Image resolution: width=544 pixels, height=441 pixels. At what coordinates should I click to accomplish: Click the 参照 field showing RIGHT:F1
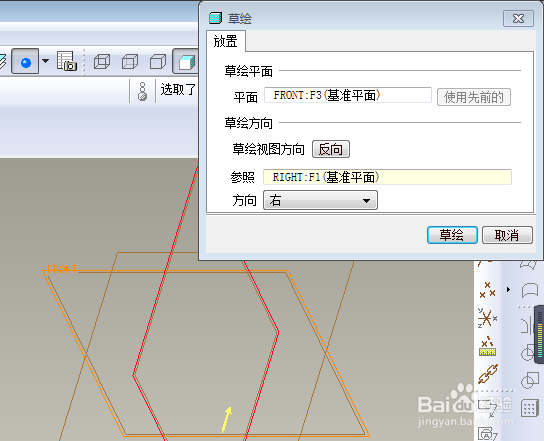click(387, 177)
